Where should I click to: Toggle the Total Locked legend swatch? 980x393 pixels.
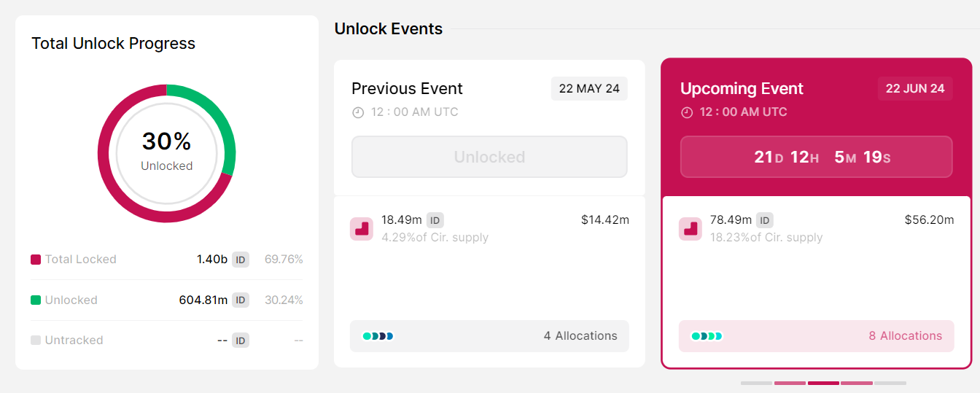tap(36, 260)
